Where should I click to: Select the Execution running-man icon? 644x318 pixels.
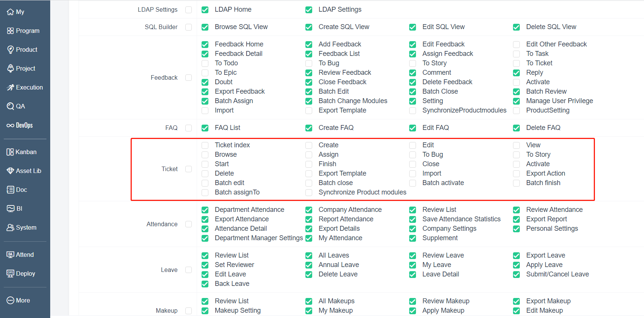10,88
